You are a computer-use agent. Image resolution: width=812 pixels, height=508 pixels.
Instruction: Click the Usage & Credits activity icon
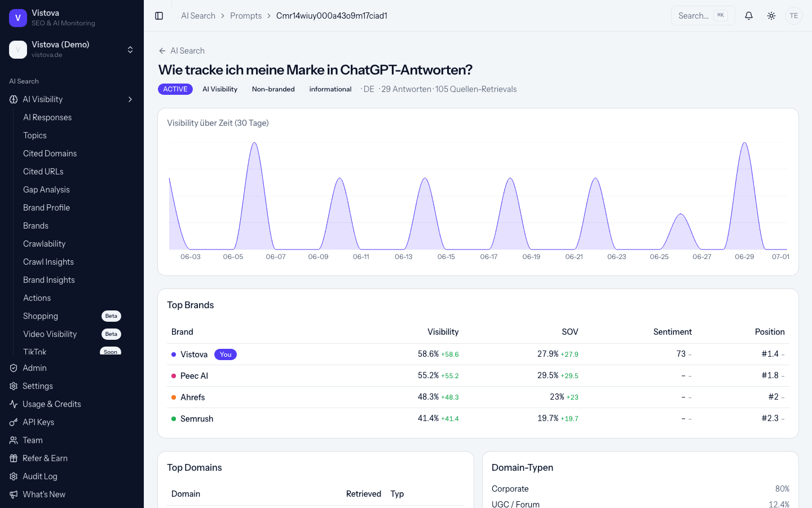pos(14,404)
